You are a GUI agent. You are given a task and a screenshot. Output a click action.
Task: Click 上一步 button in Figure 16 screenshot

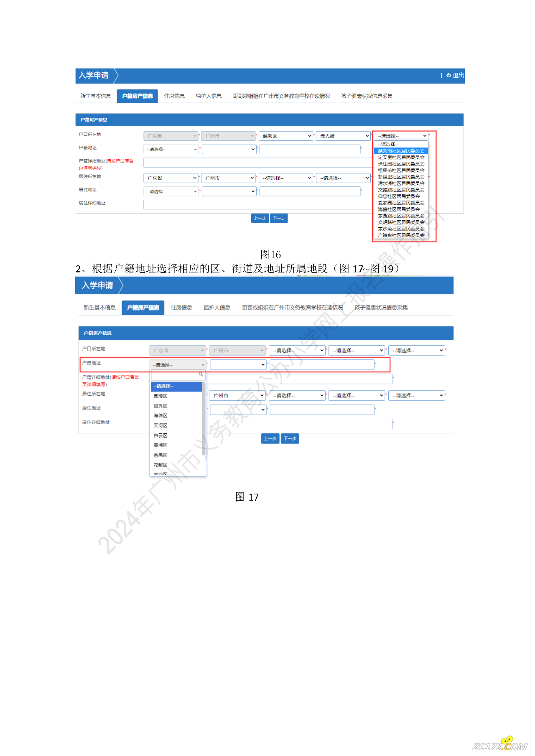coord(260,218)
